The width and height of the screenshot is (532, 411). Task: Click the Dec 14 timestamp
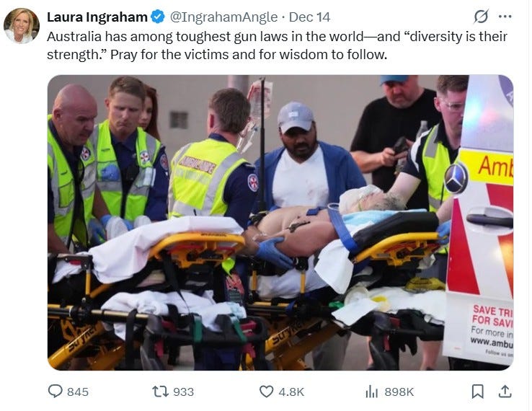point(309,17)
